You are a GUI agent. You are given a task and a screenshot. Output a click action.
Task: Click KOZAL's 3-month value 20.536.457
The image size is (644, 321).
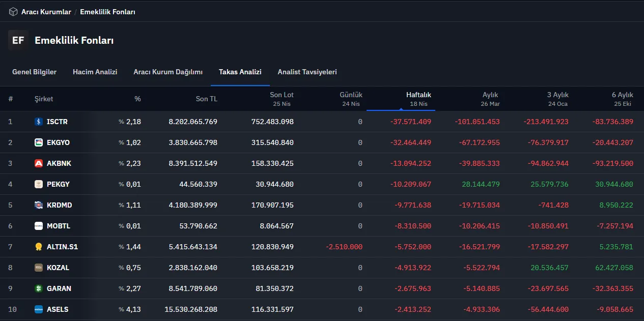click(x=550, y=268)
